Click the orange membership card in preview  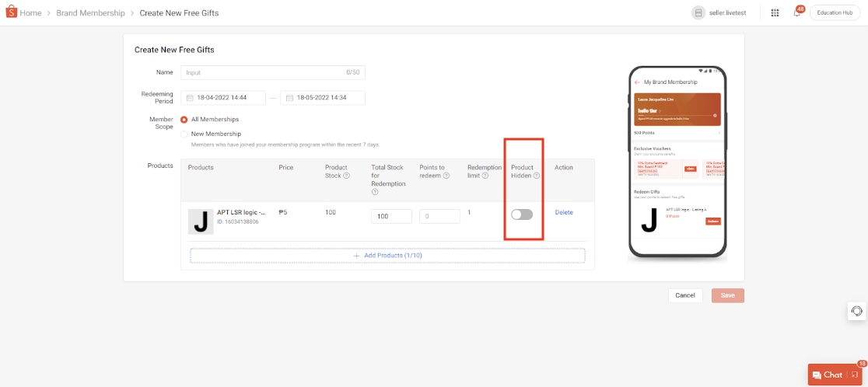677,109
